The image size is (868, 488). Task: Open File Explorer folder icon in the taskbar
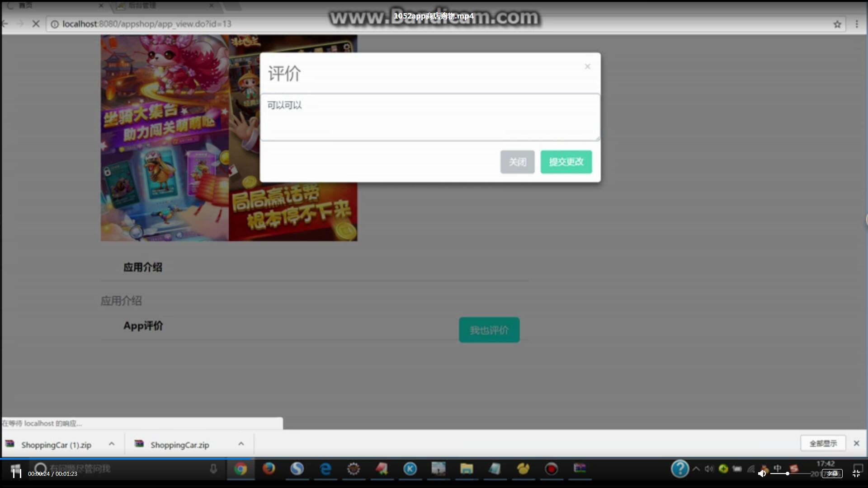(467, 469)
